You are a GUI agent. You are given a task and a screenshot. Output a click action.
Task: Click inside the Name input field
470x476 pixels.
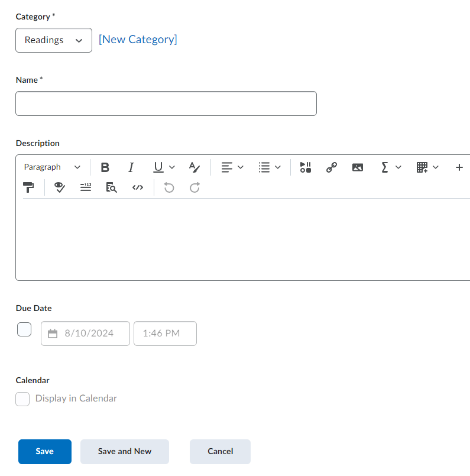pos(166,103)
